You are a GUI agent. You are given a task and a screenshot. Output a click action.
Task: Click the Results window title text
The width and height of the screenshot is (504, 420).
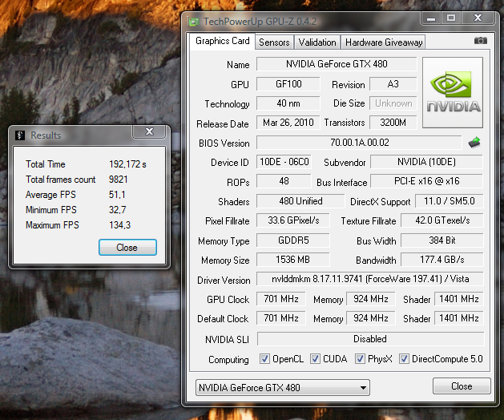[x=46, y=135]
